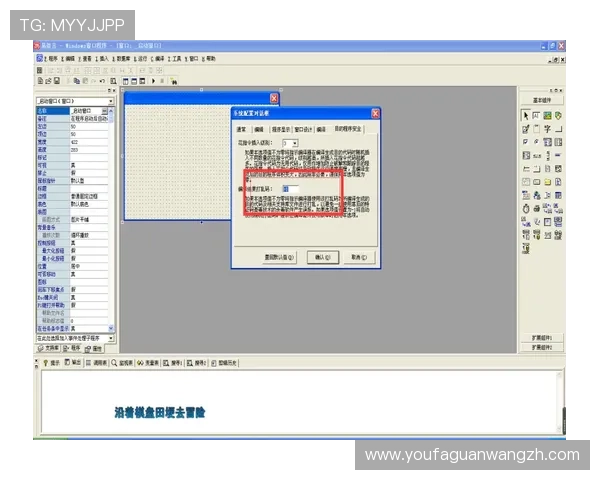600x480 pixels.
Task: Click the New file toolbar icon
Action: point(40,81)
